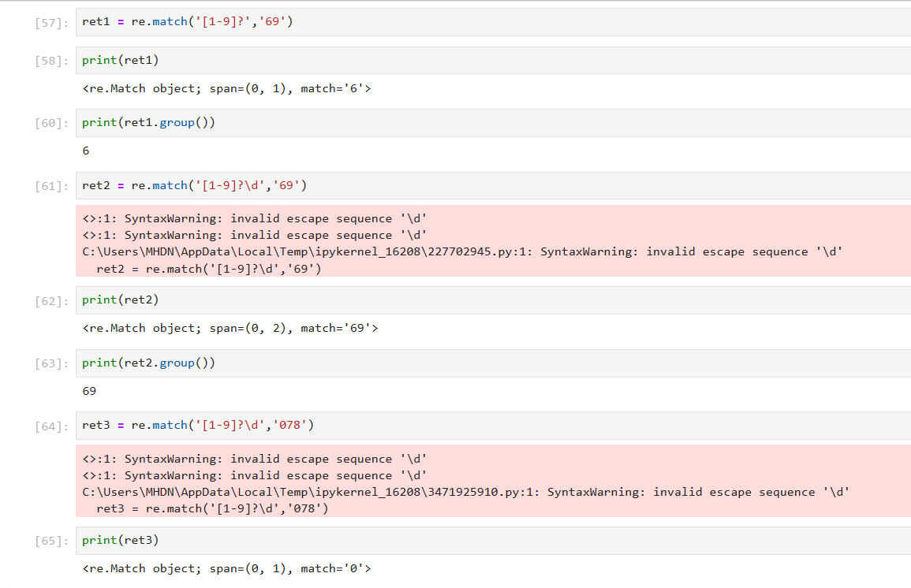Screen dimensions: 911x588
Task: Click the [65]: cell prompt
Action: tap(52, 541)
